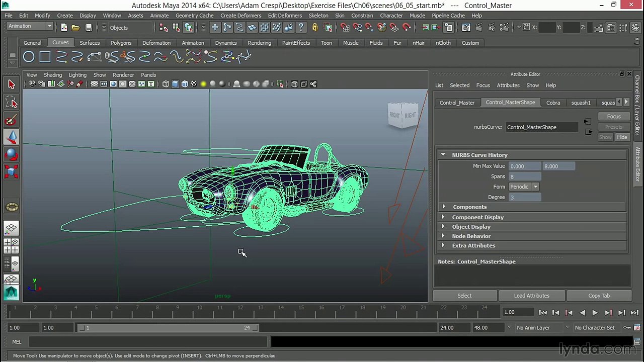Switch to the Surfaces shelf tab

[x=90, y=43]
